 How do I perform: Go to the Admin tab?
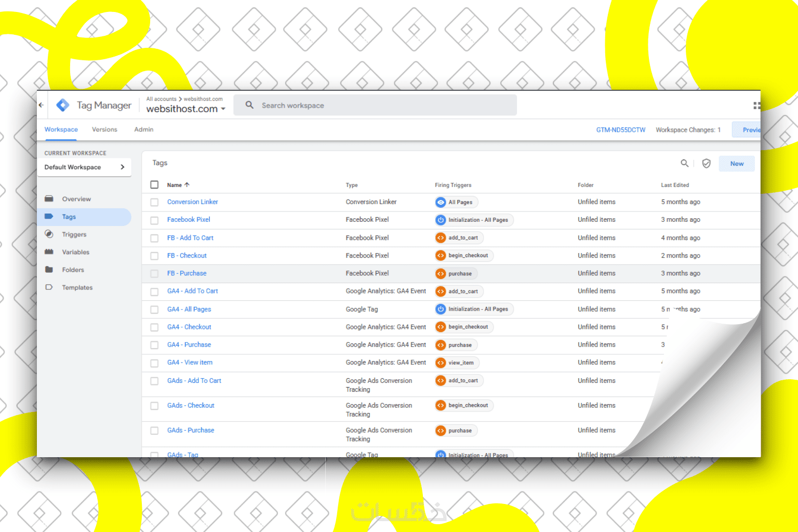(144, 129)
